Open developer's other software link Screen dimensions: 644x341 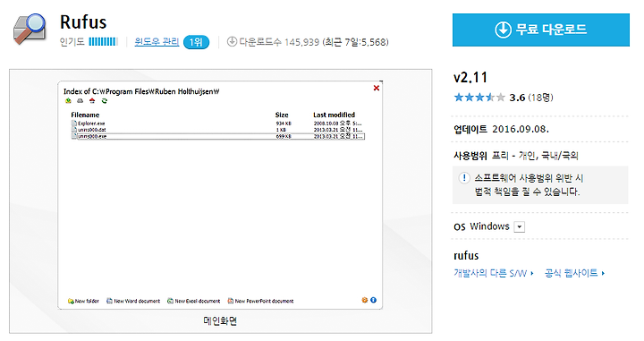(493, 273)
